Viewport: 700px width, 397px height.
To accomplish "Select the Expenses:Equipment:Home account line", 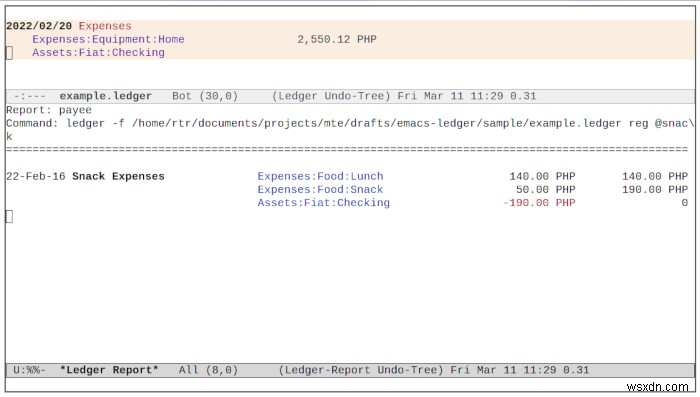I will pos(108,39).
